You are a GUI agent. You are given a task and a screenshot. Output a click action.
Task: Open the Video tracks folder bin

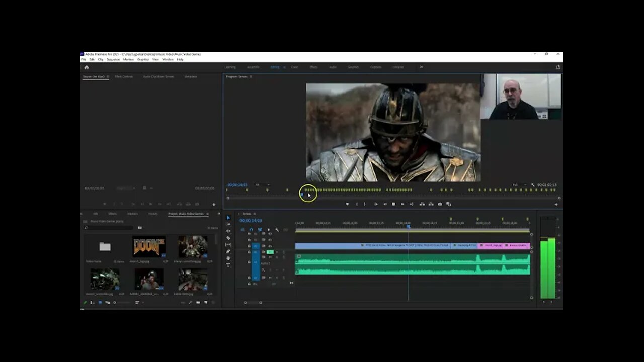(105, 246)
